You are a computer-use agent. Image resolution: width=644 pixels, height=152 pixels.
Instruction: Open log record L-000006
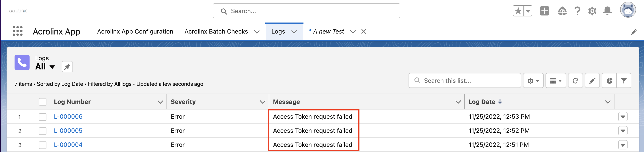(68, 117)
